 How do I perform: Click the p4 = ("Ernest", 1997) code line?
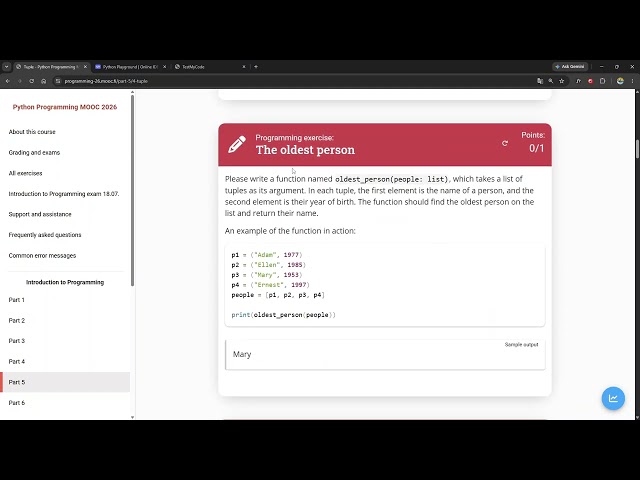(271, 285)
